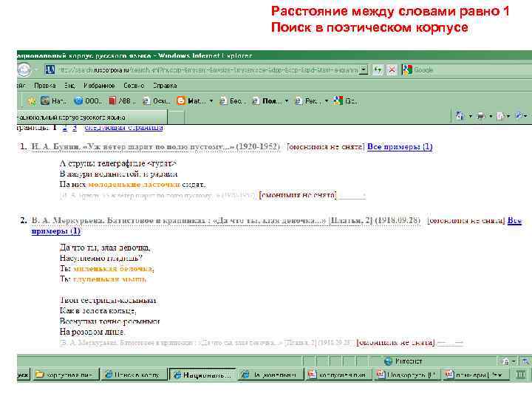532x399 pixels.
Task: Go to results page 3 link
Action: pos(75,128)
